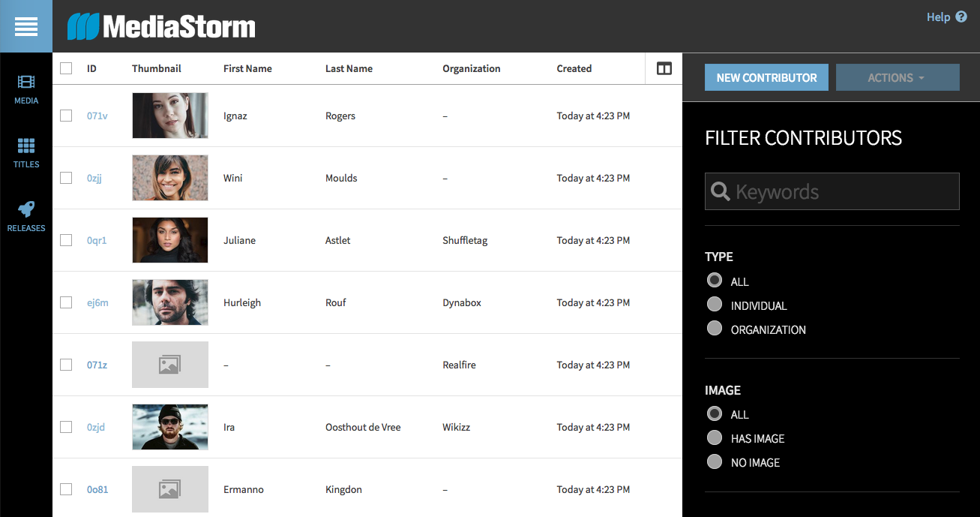Check the box for contributor 0zjd

pos(66,427)
